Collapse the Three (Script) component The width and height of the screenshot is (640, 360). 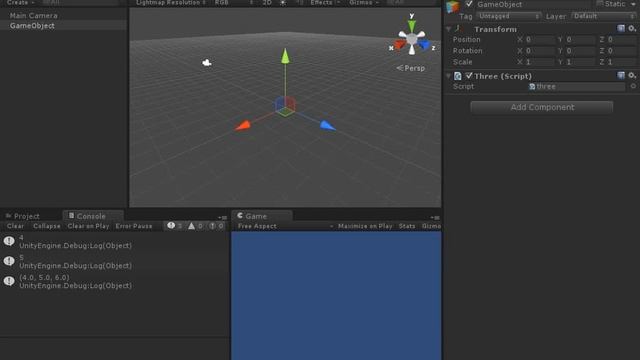[449, 76]
